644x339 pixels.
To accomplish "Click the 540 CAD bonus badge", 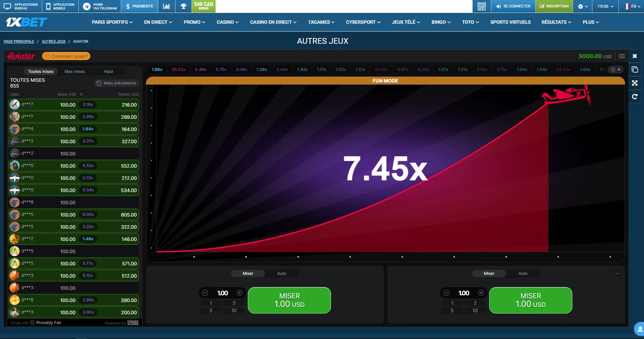I will [x=204, y=6].
